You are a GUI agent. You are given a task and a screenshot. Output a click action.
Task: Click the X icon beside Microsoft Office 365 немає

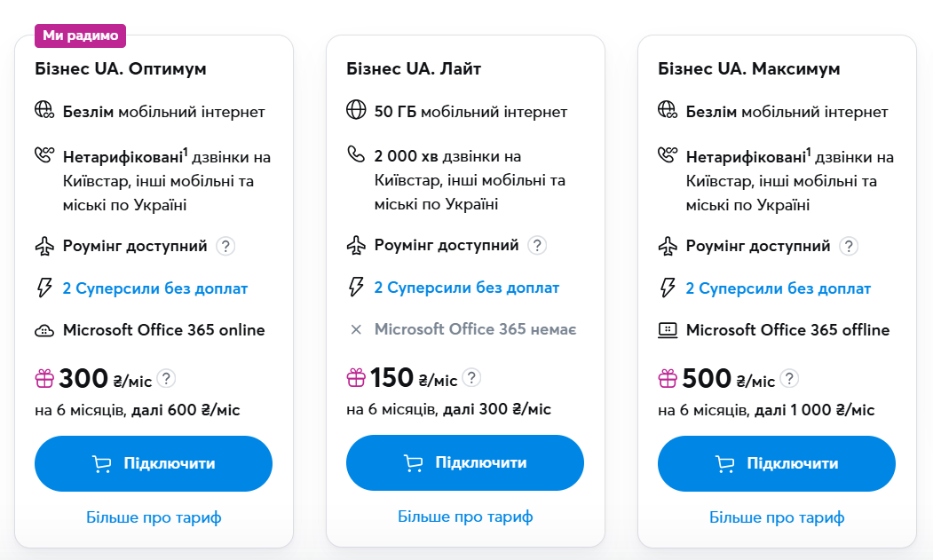pyautogui.click(x=356, y=330)
